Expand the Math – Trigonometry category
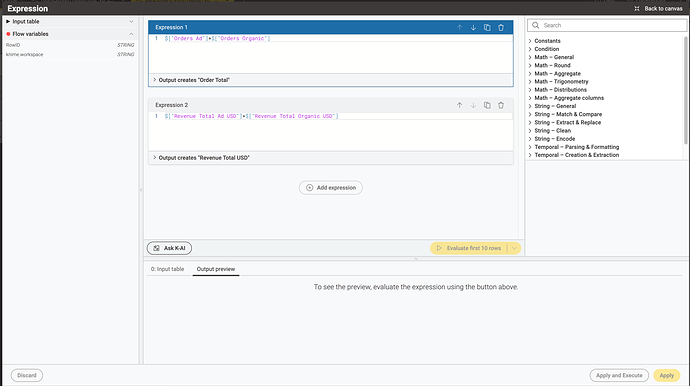Image resolution: width=690 pixels, height=386 pixels. click(530, 81)
